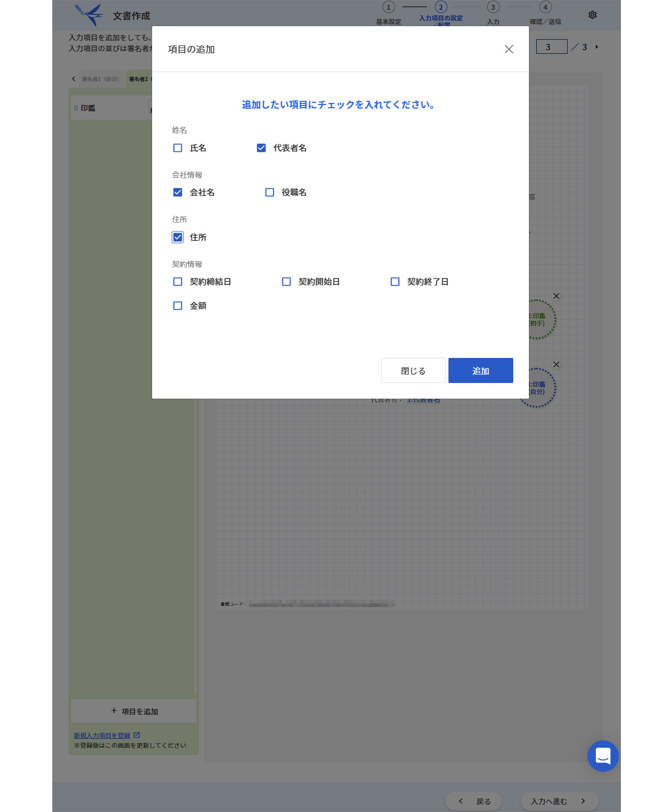The height and width of the screenshot is (812, 669).
Task: Open the settings gear icon
Action: point(592,15)
